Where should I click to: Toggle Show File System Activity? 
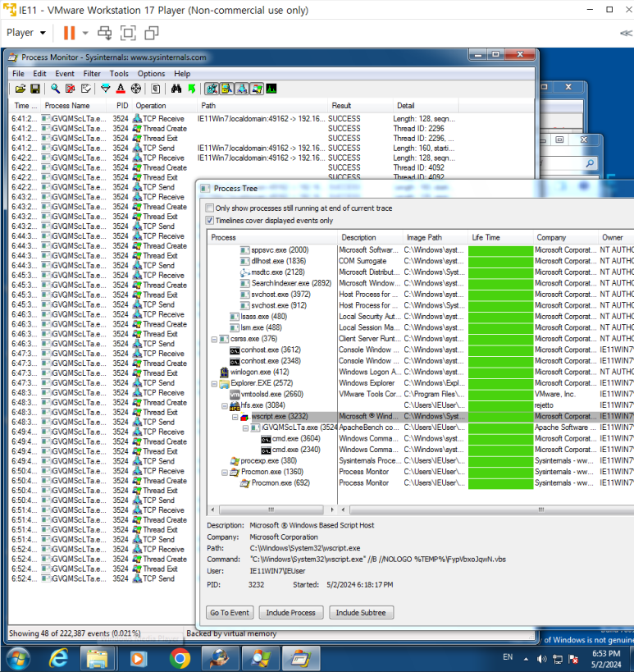(x=226, y=89)
